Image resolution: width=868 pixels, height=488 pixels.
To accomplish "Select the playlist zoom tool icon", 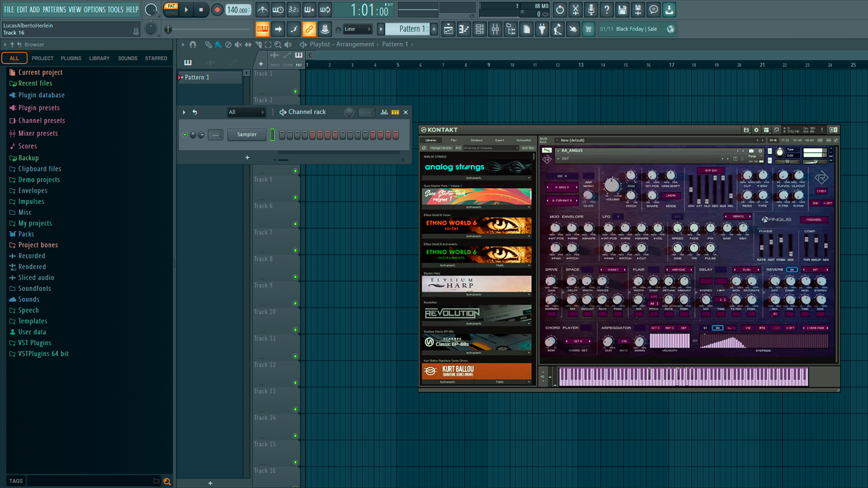I will point(278,44).
